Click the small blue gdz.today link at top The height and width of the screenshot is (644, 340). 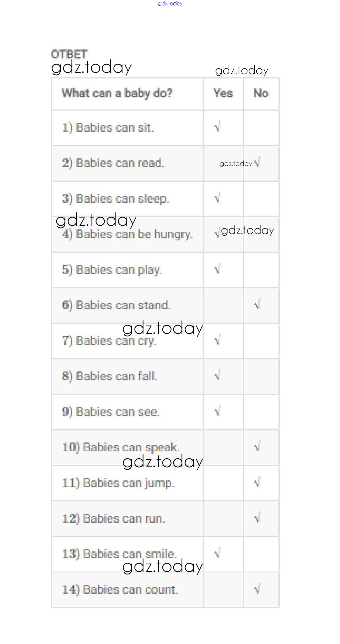point(170,3)
